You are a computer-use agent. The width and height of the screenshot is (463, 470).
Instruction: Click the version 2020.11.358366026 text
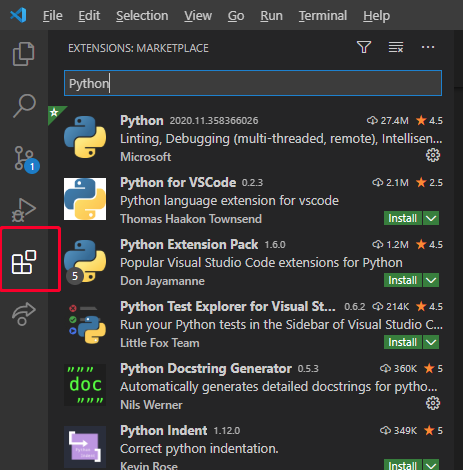pos(214,121)
